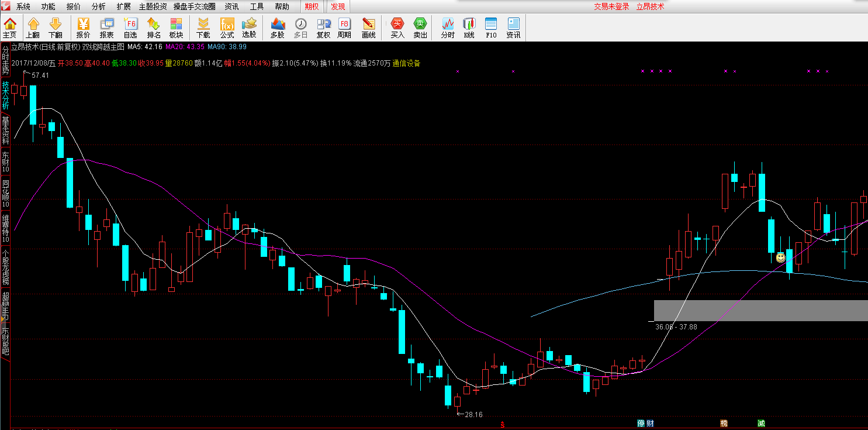Open the 分析 menu
This screenshot has height=430, width=868.
99,7
